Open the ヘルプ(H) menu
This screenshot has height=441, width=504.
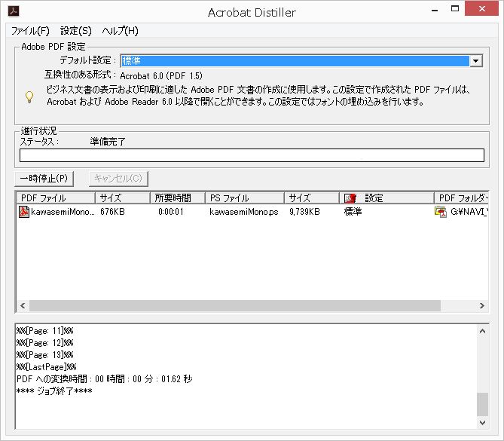click(121, 31)
